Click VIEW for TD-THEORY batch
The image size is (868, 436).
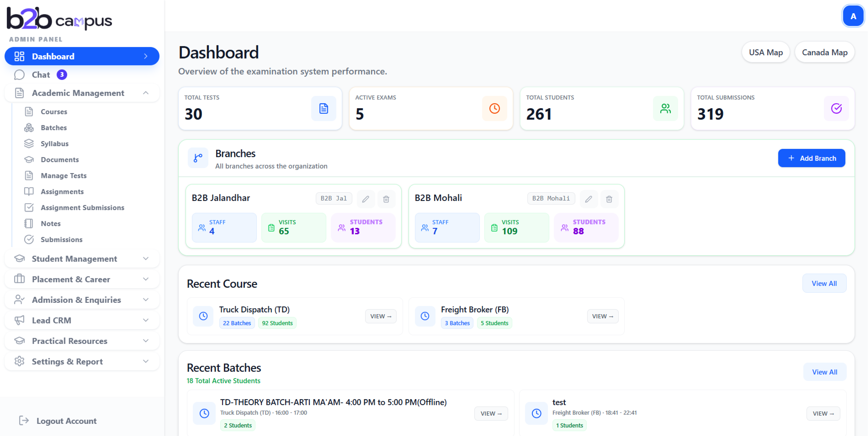pyautogui.click(x=491, y=413)
